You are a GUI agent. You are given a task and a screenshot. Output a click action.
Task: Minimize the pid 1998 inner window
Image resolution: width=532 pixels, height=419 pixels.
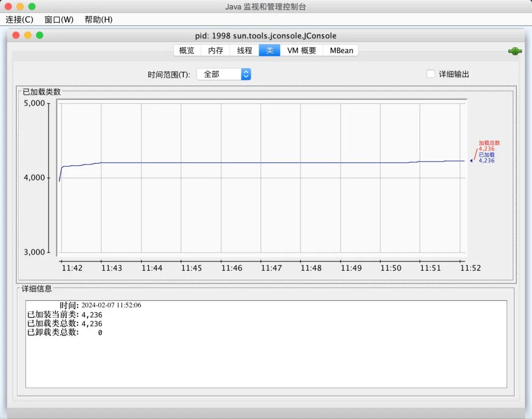click(x=28, y=35)
